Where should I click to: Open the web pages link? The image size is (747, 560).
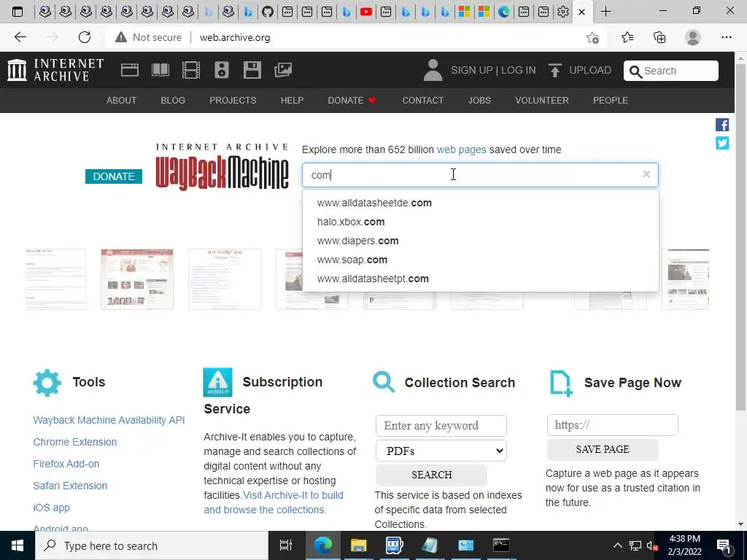coord(461,149)
